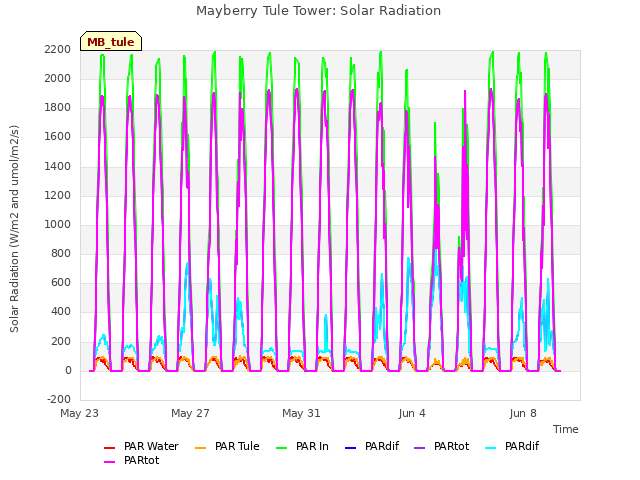
Task: Click the red PAR Water color swatch
Action: click(x=110, y=448)
